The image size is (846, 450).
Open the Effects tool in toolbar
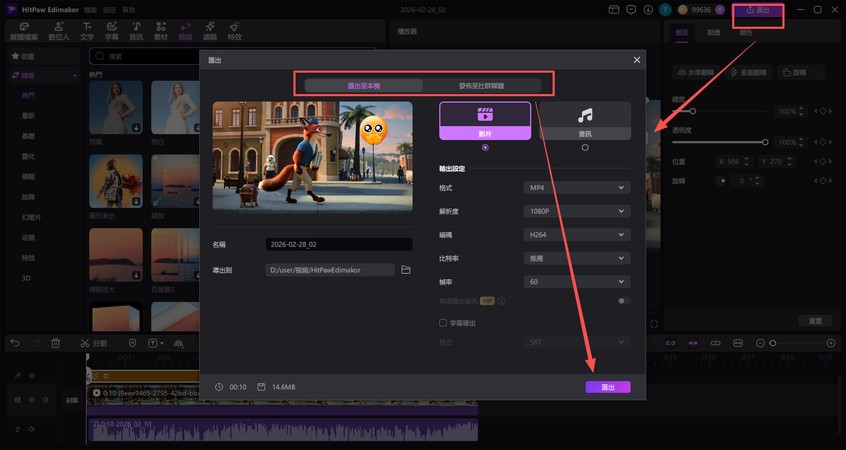234,31
